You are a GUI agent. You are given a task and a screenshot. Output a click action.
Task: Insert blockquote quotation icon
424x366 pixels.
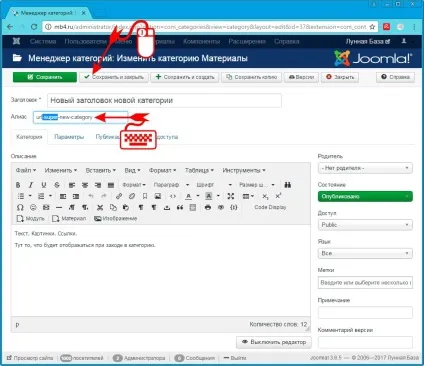point(180,207)
